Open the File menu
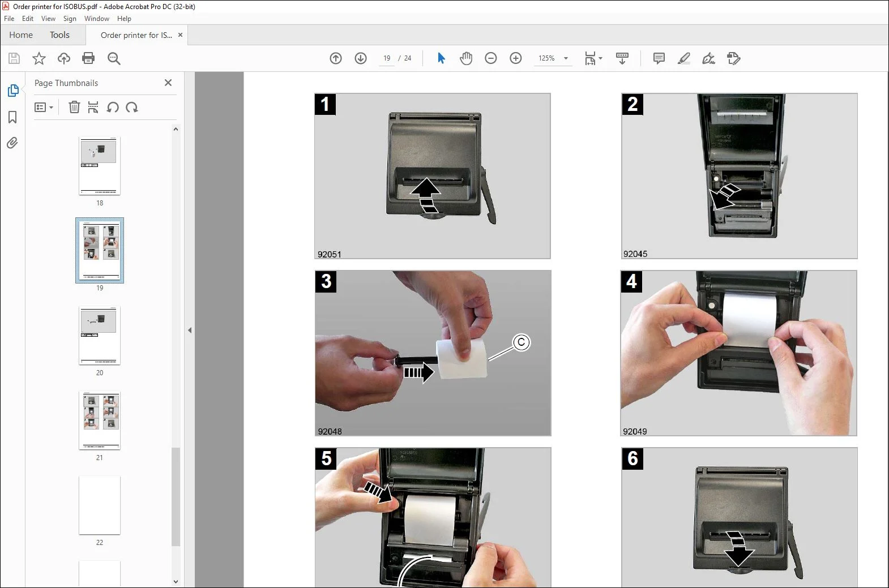The width and height of the screenshot is (889, 588). 9,19
